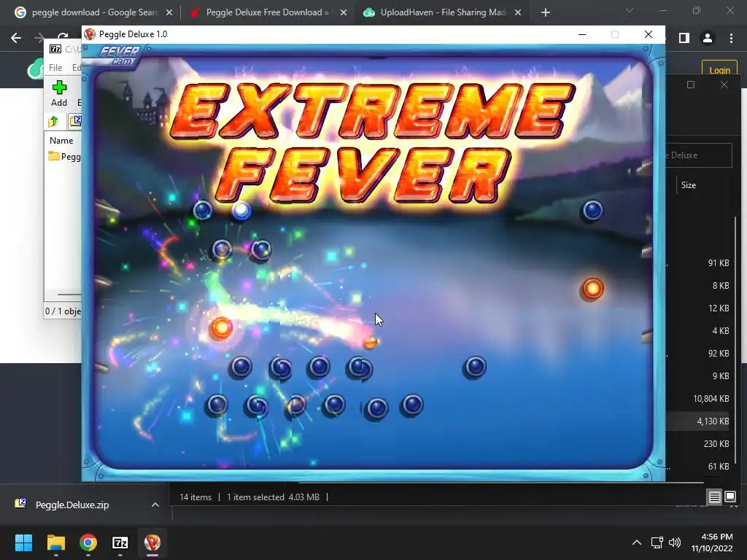Switch Explorer to large thumbnails view icon
The height and width of the screenshot is (560, 747).
point(730,497)
